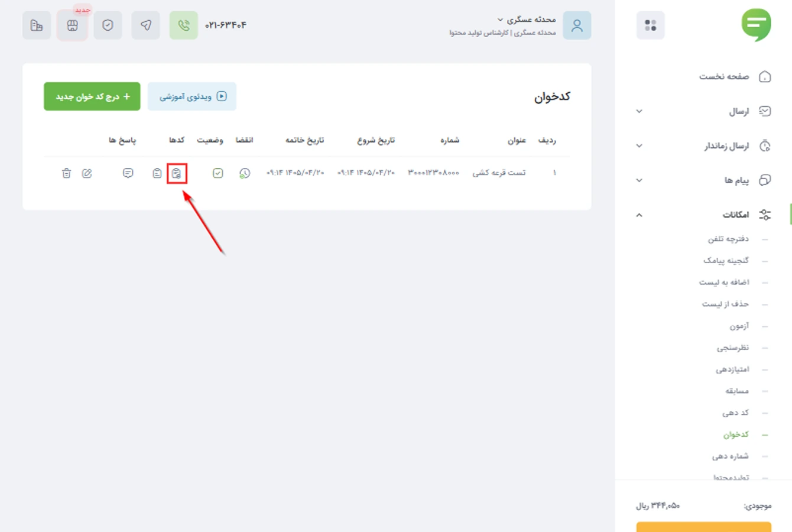Open the ویدئوی آموزشی tutorial button
The width and height of the screenshot is (792, 532).
click(192, 96)
